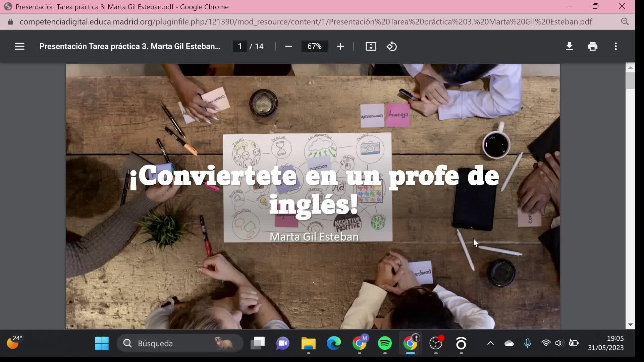644x362 pixels.
Task: Click the site security lock icon
Action: click(10, 22)
